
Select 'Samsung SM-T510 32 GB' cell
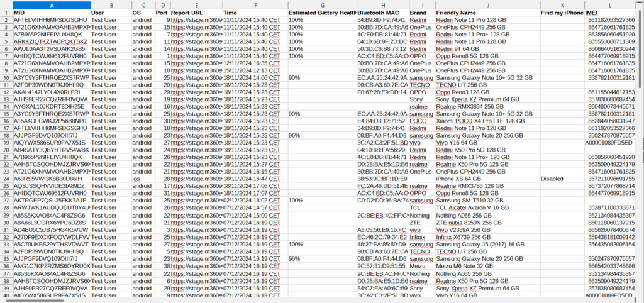pos(487,201)
